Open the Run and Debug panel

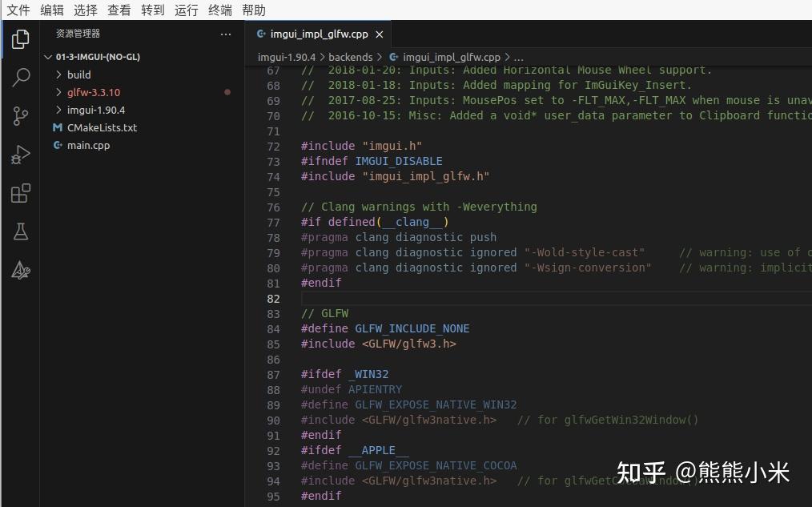(20, 155)
